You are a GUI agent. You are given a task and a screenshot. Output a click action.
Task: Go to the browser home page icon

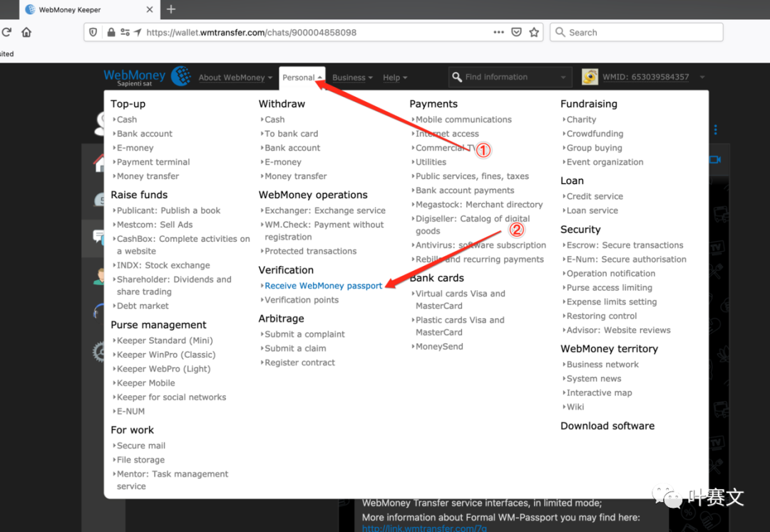pos(26,32)
